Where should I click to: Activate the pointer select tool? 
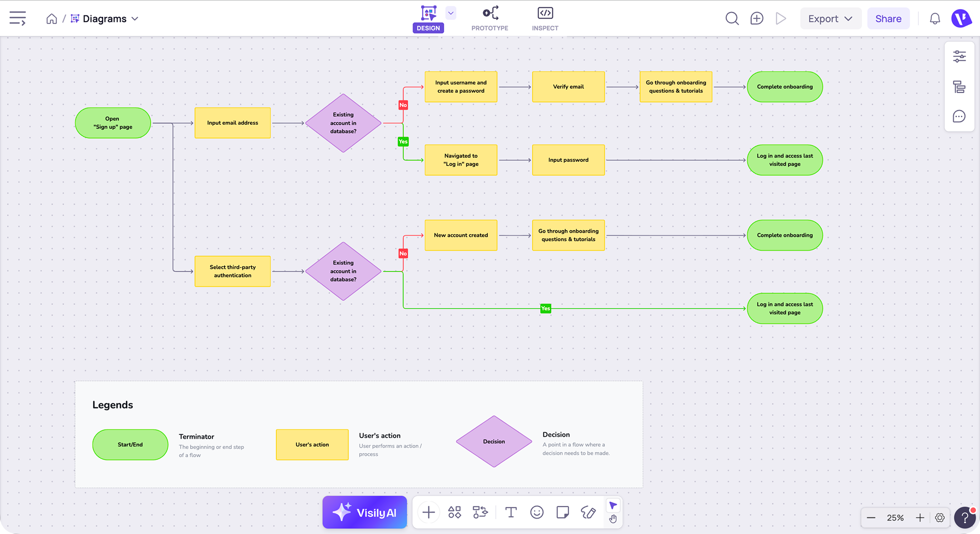tap(613, 505)
